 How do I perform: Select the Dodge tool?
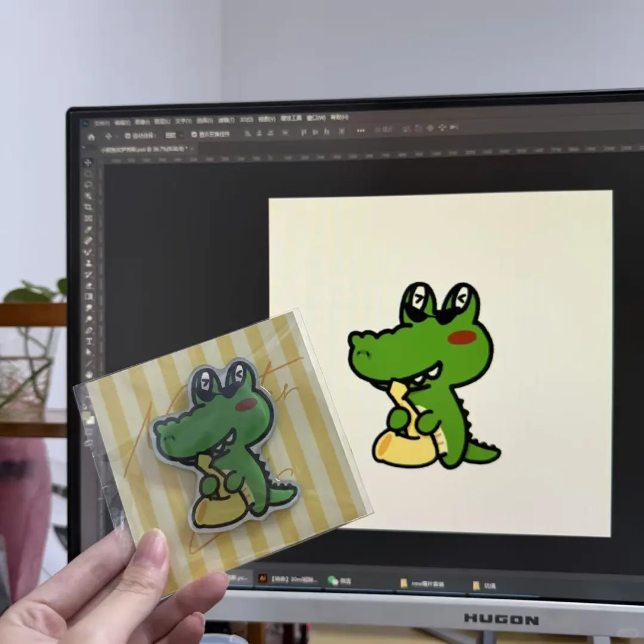(x=89, y=318)
